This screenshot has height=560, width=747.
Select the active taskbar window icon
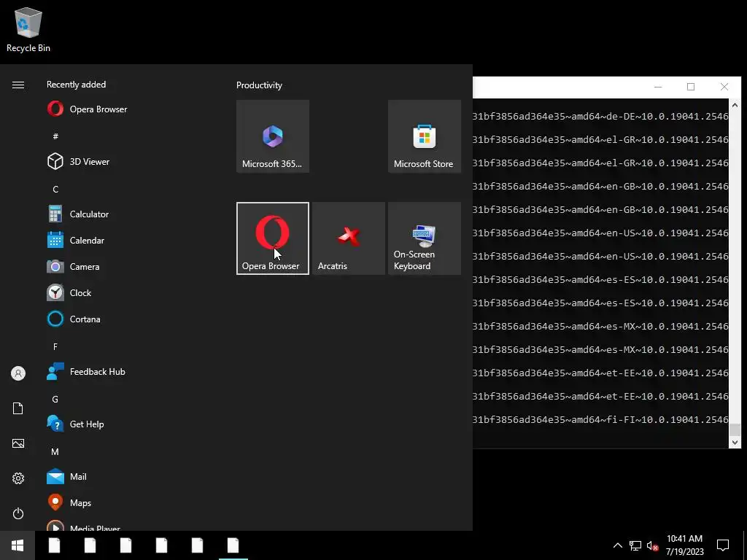[233, 545]
